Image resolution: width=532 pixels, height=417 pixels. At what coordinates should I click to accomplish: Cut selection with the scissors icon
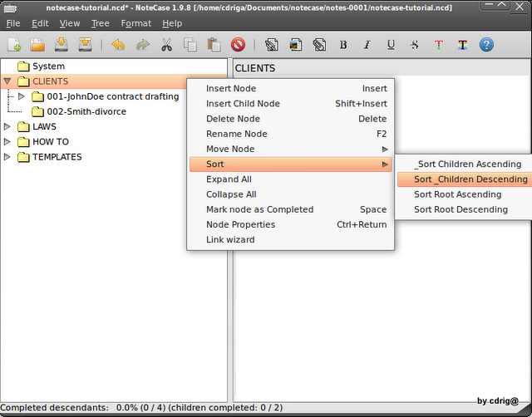[166, 45]
